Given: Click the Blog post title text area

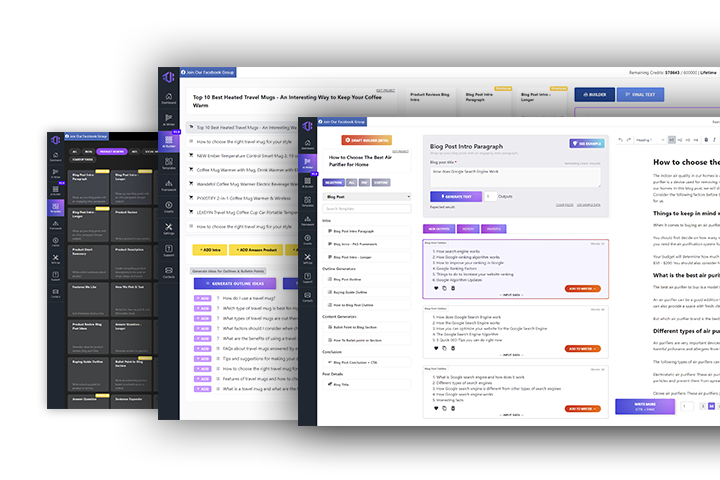Looking at the screenshot, I should (x=515, y=177).
